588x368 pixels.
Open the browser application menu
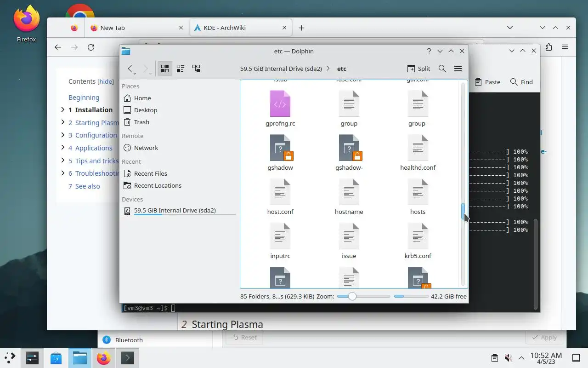[x=565, y=47]
